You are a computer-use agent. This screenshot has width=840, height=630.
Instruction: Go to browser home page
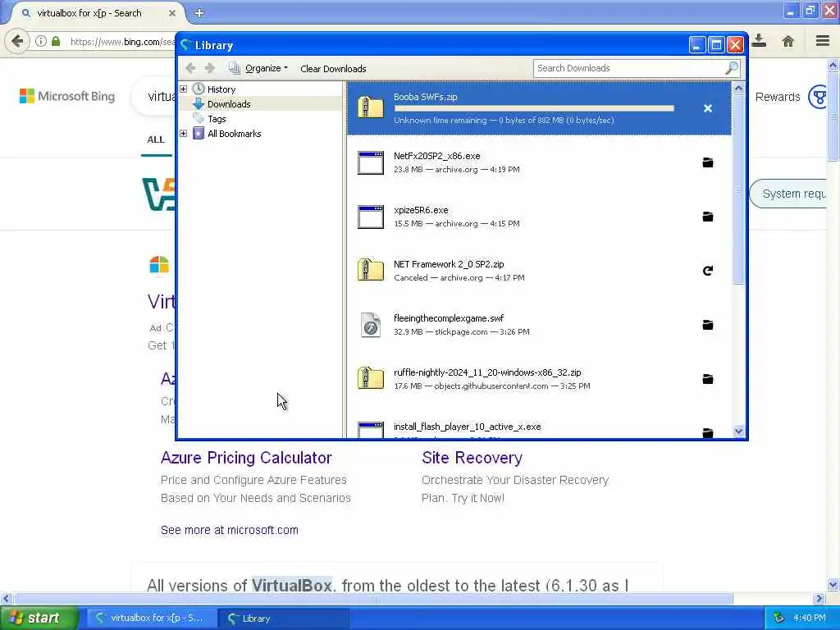[x=788, y=41]
